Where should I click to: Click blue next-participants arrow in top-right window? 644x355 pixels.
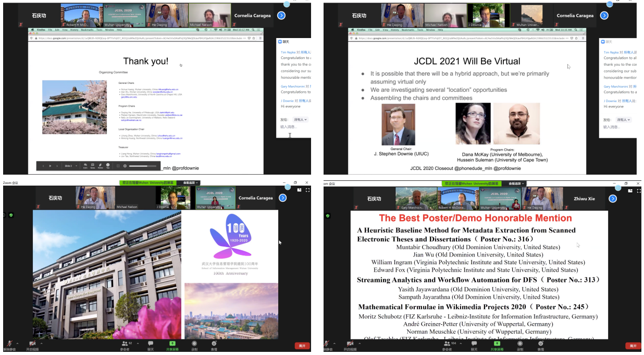click(x=604, y=15)
